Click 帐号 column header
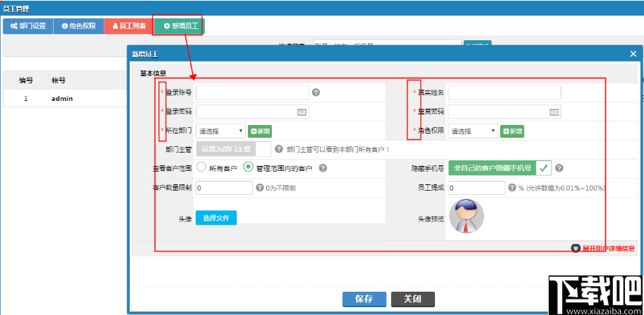Screen dimensions: 644x315 pyautogui.click(x=59, y=80)
